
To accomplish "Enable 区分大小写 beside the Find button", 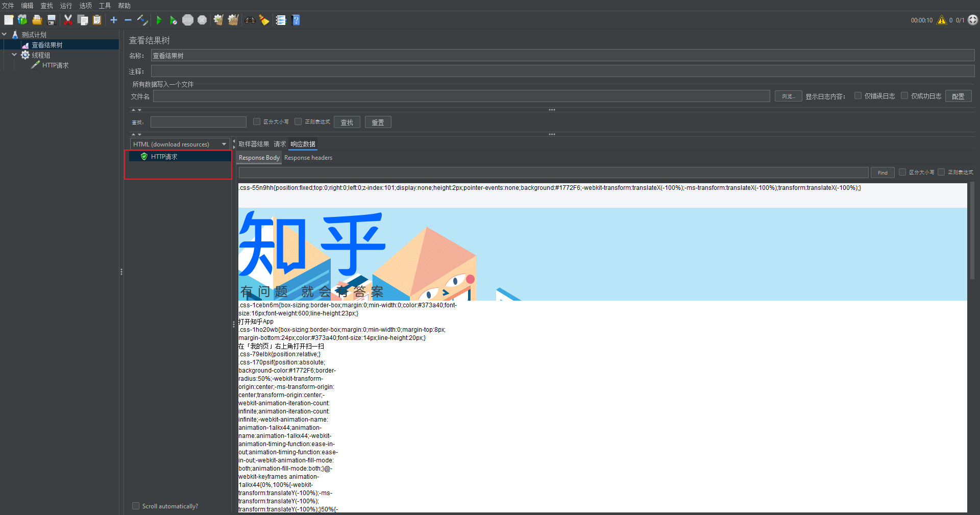I will click(902, 172).
